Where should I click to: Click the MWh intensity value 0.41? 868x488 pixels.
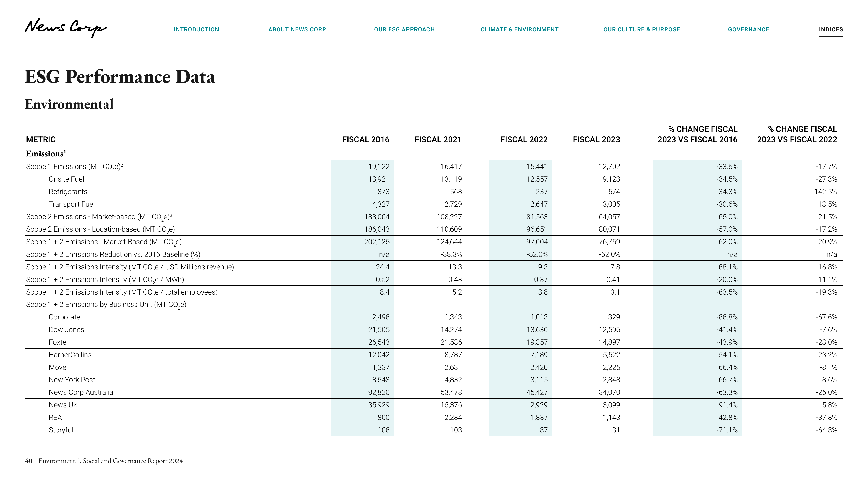(x=613, y=280)
